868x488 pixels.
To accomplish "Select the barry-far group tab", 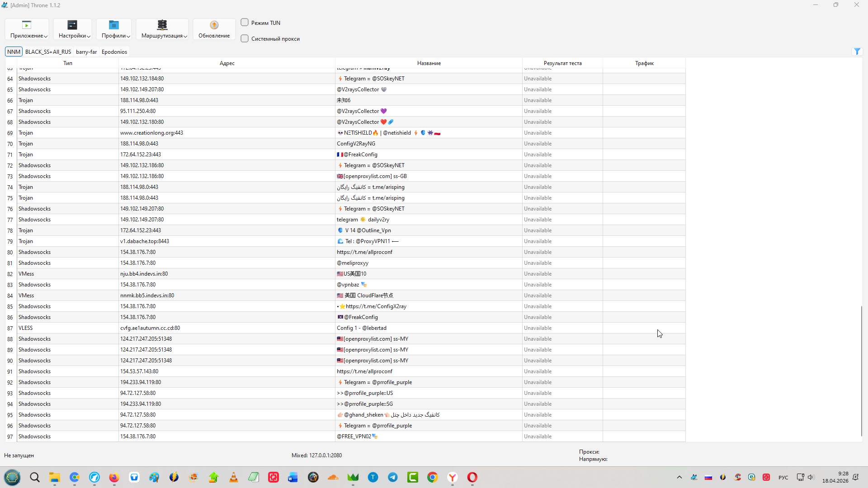I will point(86,52).
